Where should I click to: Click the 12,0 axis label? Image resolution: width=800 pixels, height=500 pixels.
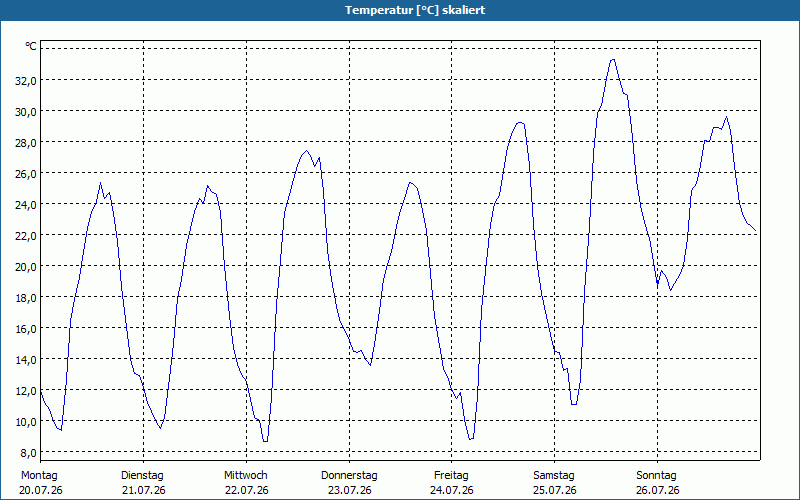click(26, 391)
